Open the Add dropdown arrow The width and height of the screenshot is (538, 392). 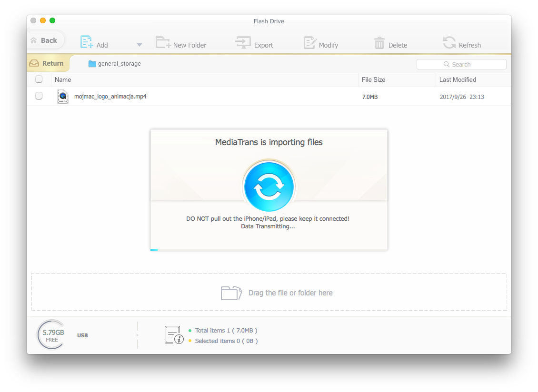pos(139,45)
